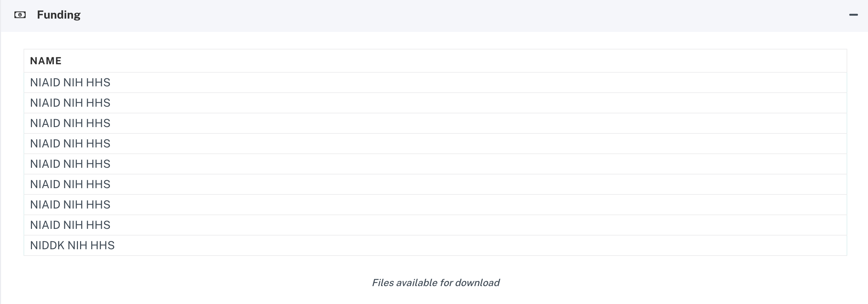868x304 pixels.
Task: Click the last NIAID NIH HHS row
Action: 70,225
